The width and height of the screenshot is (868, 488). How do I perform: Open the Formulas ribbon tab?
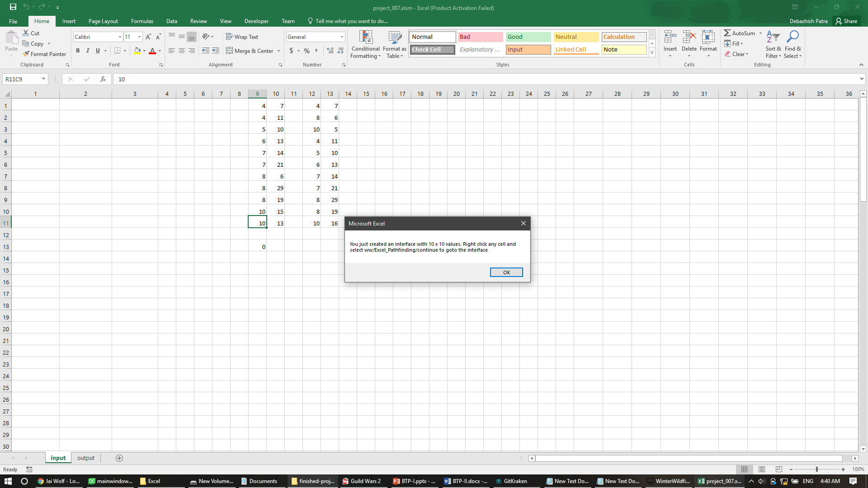[x=142, y=21]
